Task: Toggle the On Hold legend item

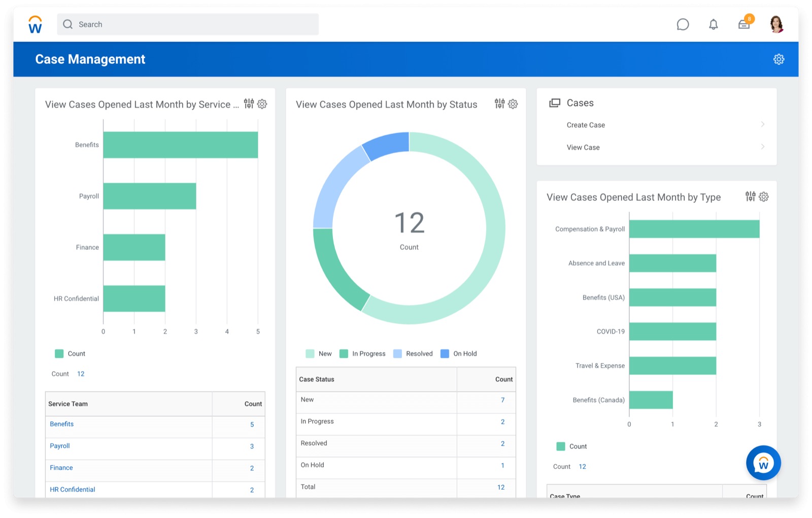Action: point(459,353)
